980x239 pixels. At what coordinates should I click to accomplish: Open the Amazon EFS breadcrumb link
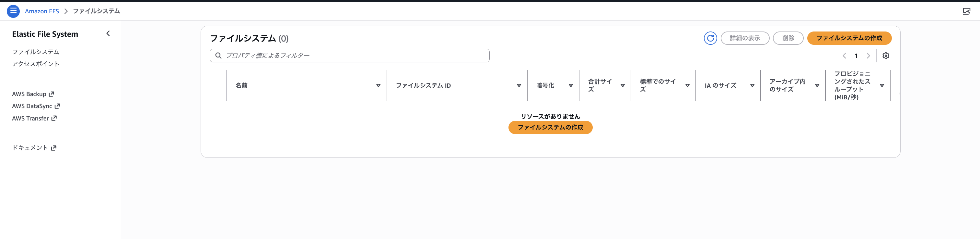pos(42,11)
